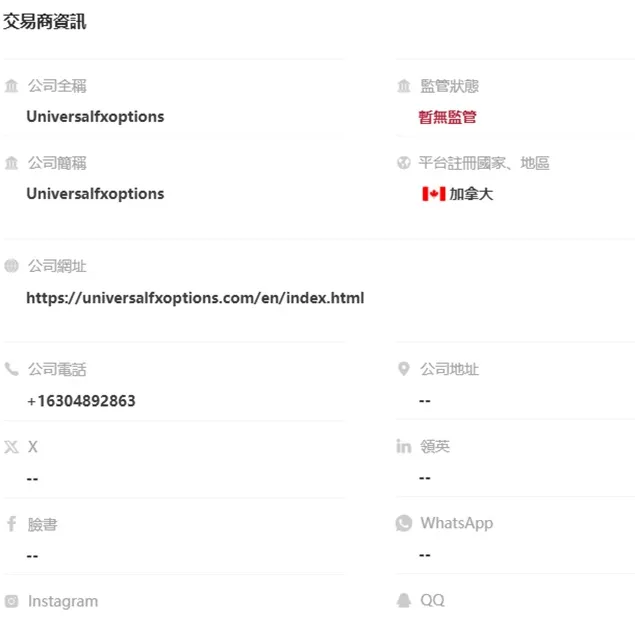Click the location pin icon beside 公司地址
The height and width of the screenshot is (619, 635).
[404, 369]
